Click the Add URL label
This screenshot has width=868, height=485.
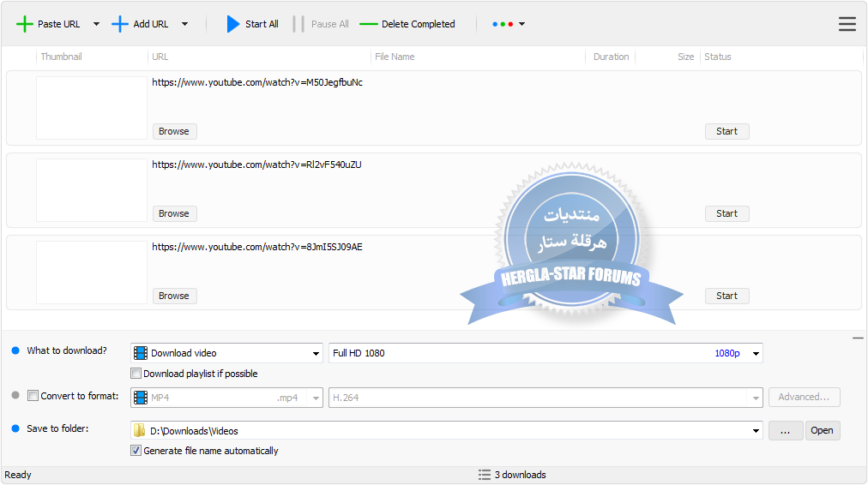click(x=151, y=24)
